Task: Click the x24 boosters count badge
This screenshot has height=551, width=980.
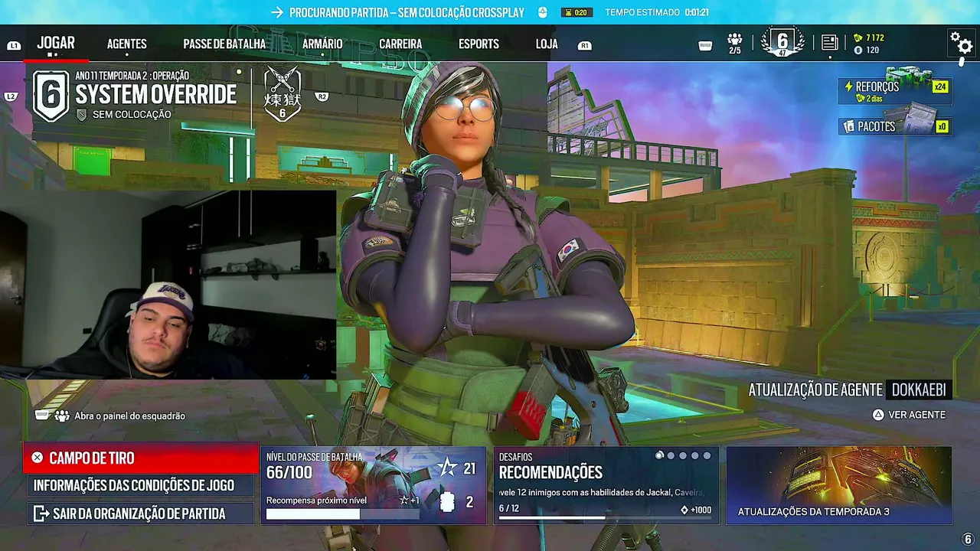Action: pos(940,86)
